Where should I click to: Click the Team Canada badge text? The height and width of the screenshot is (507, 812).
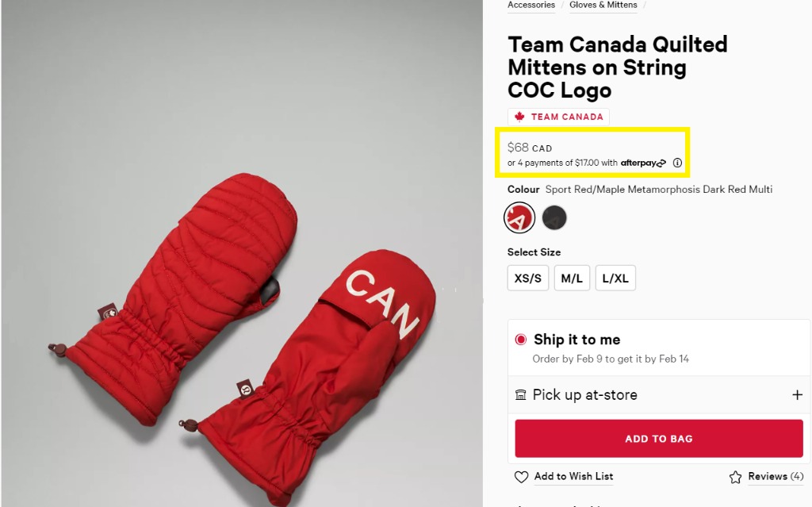click(567, 117)
